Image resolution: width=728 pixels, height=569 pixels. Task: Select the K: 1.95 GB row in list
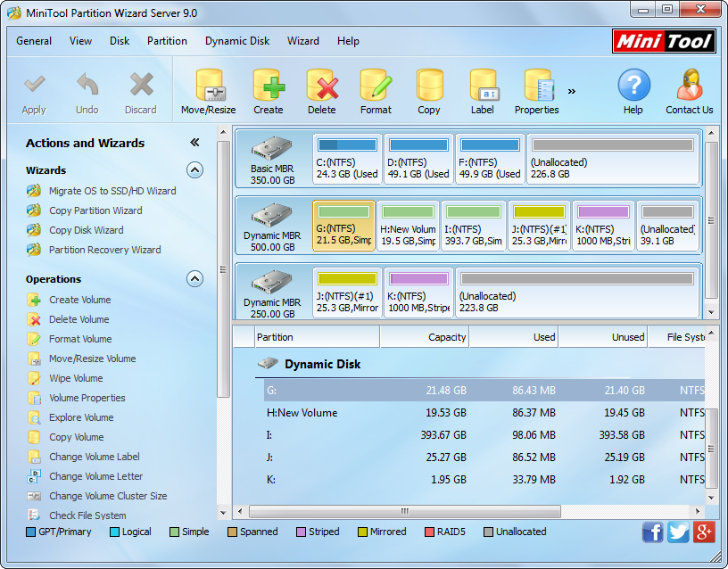pyautogui.click(x=484, y=480)
